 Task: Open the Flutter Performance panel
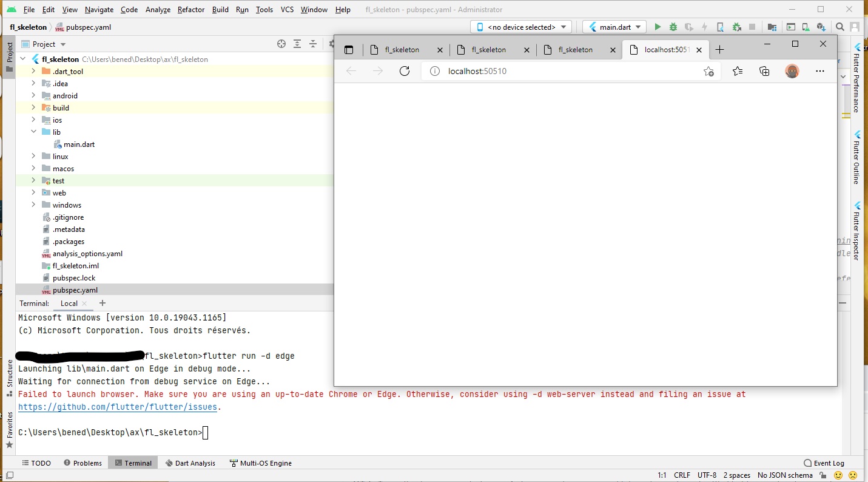(857, 79)
